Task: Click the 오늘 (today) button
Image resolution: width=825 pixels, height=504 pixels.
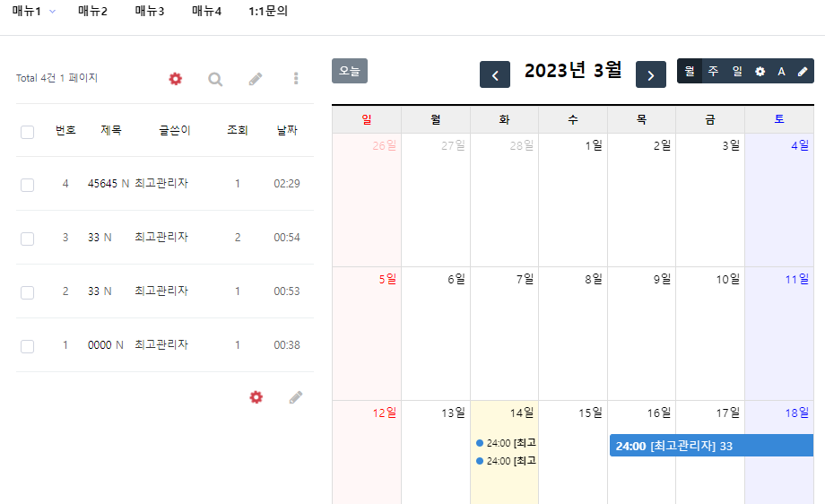Action: point(350,71)
